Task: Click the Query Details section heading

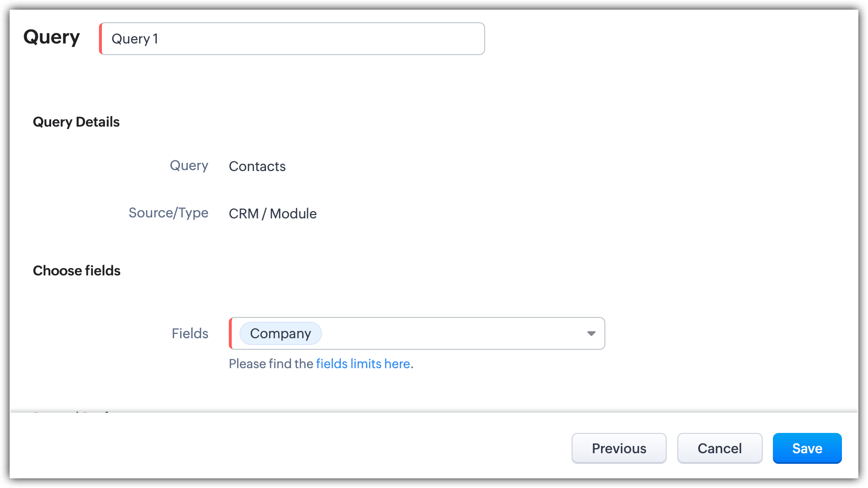Action: tap(76, 122)
